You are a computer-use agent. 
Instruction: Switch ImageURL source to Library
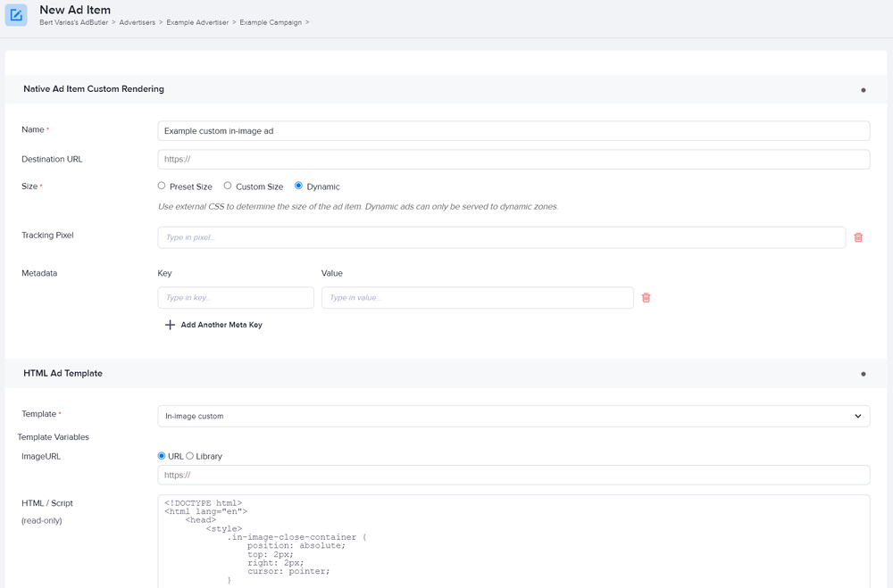189,456
